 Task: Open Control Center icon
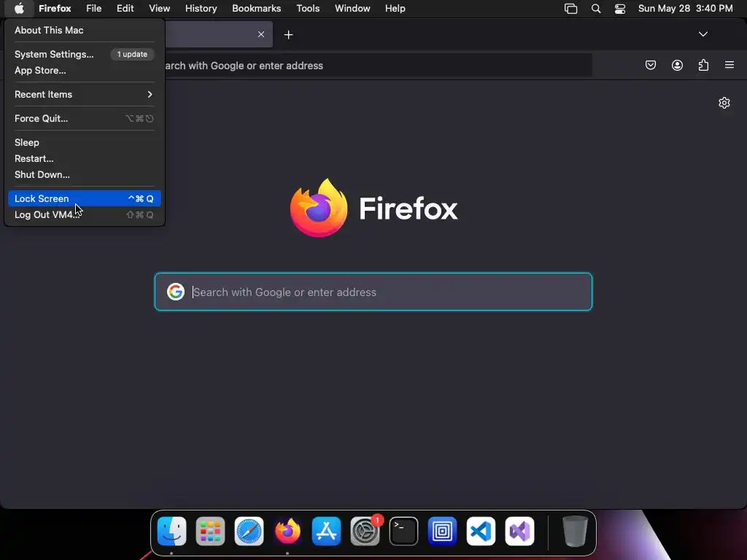[620, 8]
